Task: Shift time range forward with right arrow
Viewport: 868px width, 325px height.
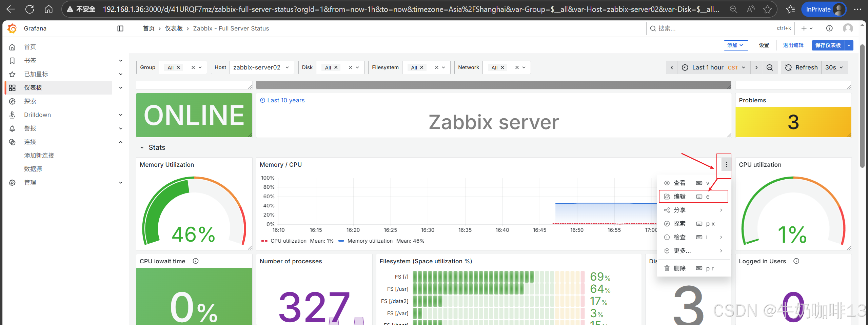Action: [756, 67]
